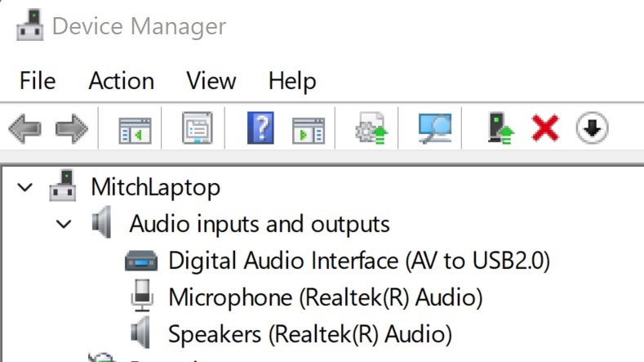The image size is (644, 362).
Task: Collapse Audio inputs and outputs category
Action: coord(64,224)
